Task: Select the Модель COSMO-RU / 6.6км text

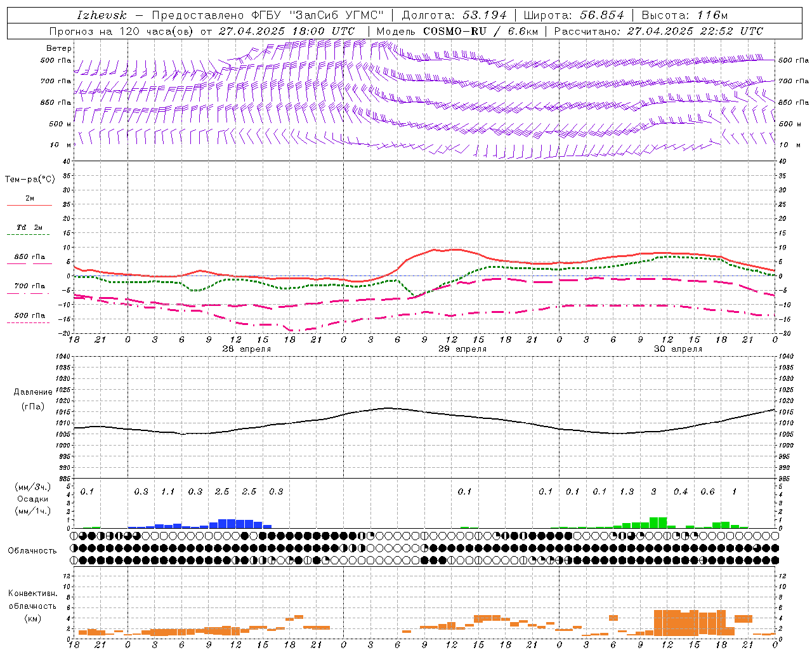Action: (x=458, y=31)
